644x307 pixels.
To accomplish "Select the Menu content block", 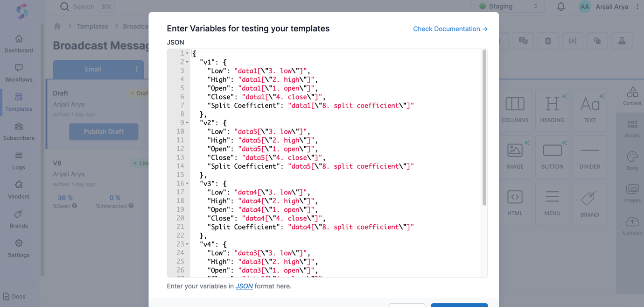I will click(553, 204).
